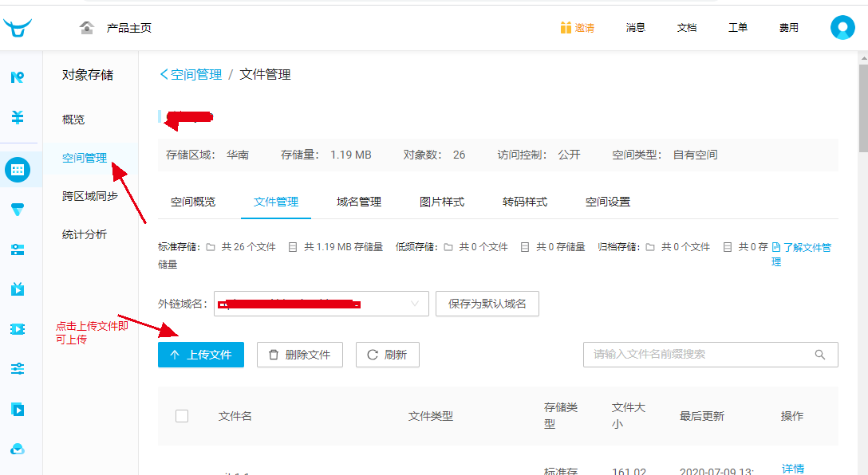The width and height of the screenshot is (868, 475).
Task: Open the 域名管理 tab
Action: (x=359, y=202)
